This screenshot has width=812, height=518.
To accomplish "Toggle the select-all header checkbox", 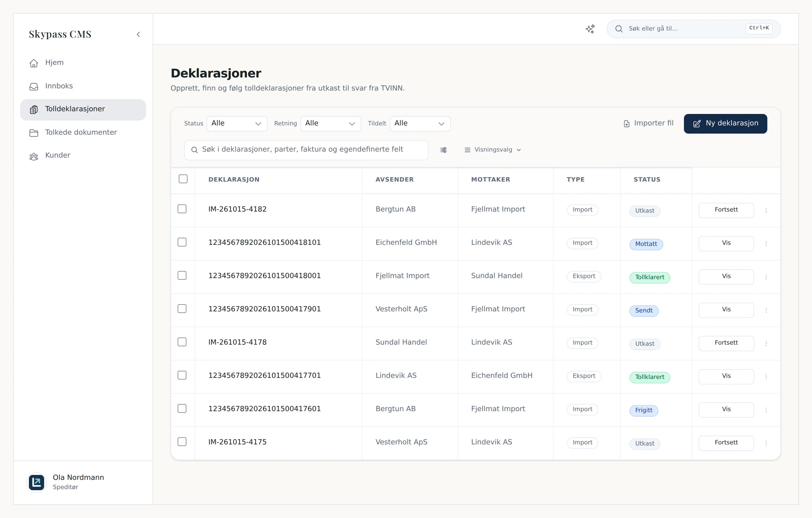I will click(x=183, y=179).
